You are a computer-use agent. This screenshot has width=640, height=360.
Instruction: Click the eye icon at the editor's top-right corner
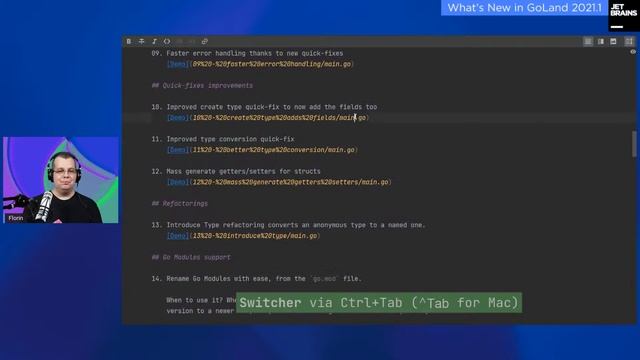(633, 52)
